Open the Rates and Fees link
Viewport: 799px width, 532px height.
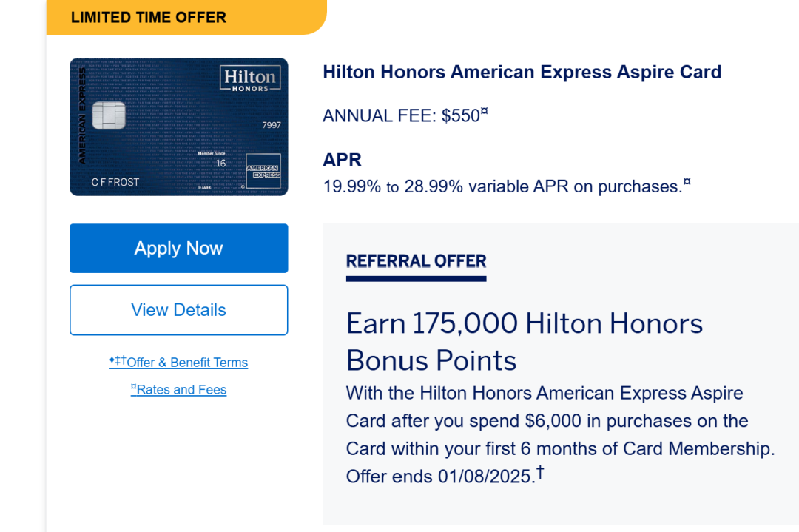tap(179, 390)
